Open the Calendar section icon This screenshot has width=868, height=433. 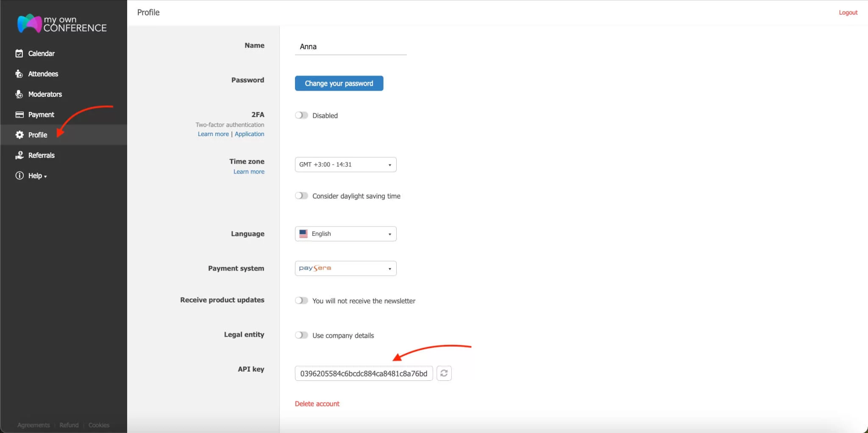[x=19, y=53]
